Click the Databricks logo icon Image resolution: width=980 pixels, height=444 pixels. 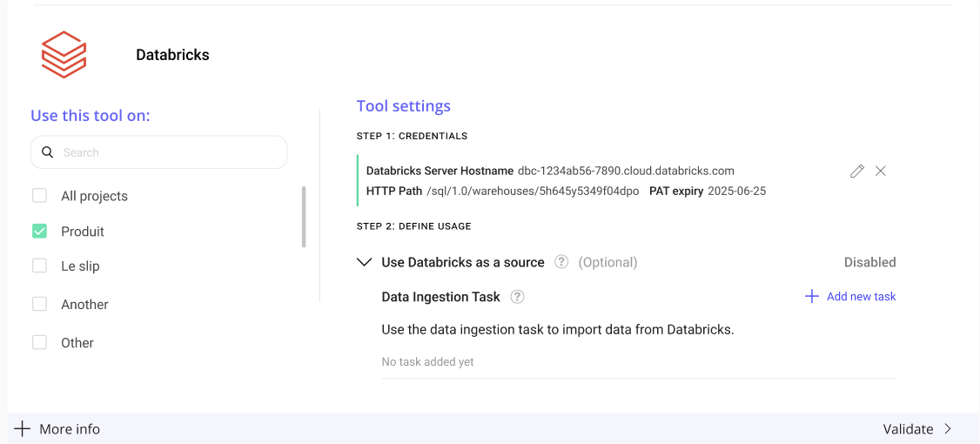(x=64, y=54)
